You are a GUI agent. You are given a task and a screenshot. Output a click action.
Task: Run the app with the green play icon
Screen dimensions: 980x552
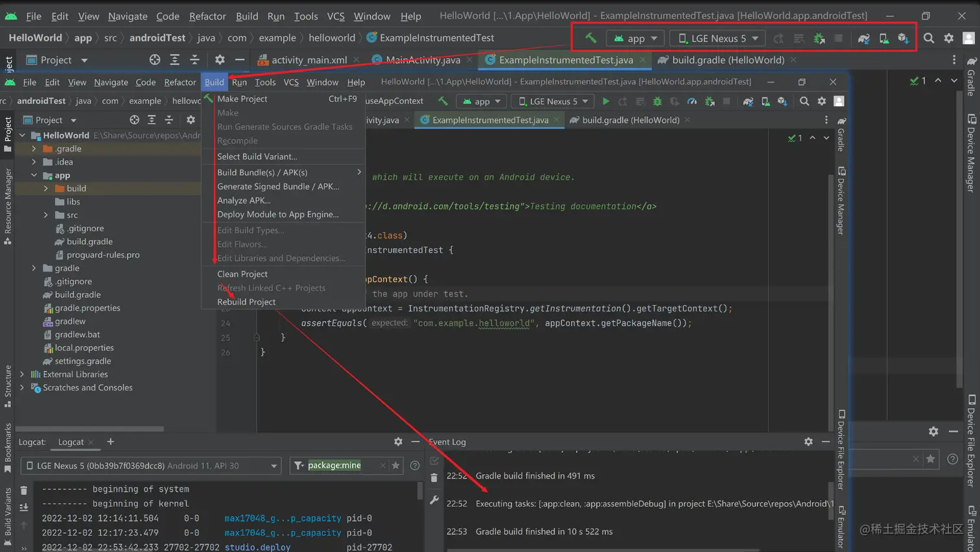click(x=605, y=101)
